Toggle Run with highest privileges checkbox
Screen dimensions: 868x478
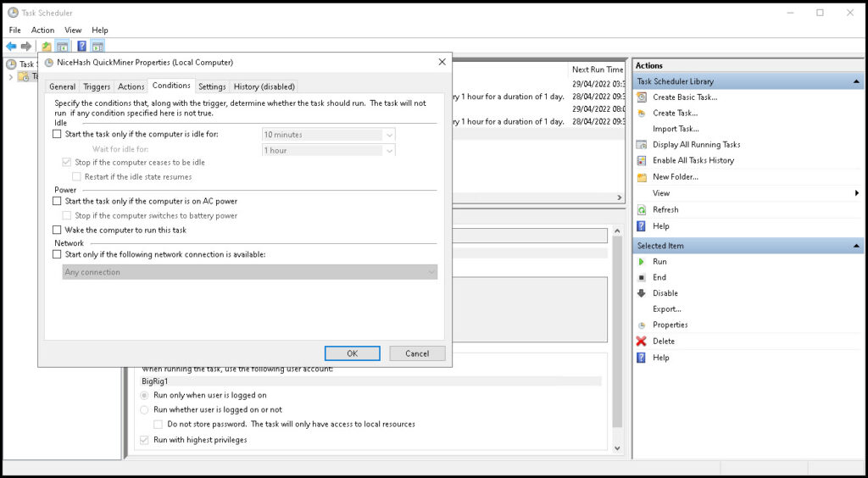[x=144, y=441]
